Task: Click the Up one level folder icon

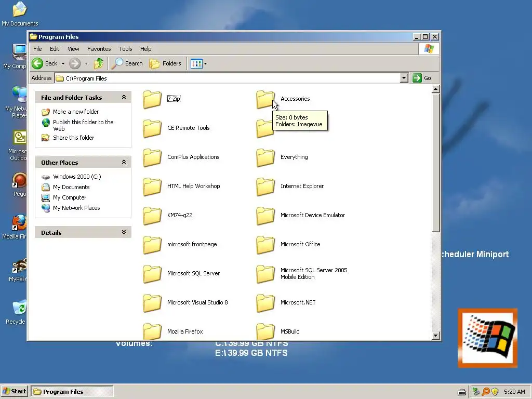Action: tap(99, 63)
